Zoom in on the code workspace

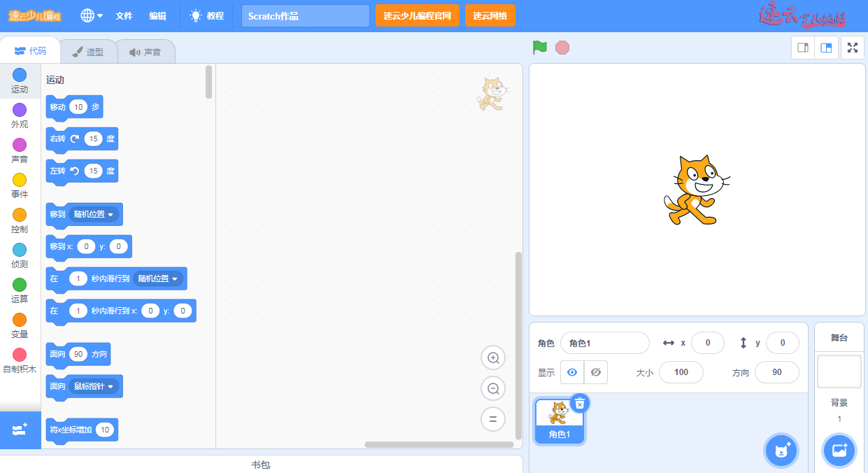click(492, 358)
